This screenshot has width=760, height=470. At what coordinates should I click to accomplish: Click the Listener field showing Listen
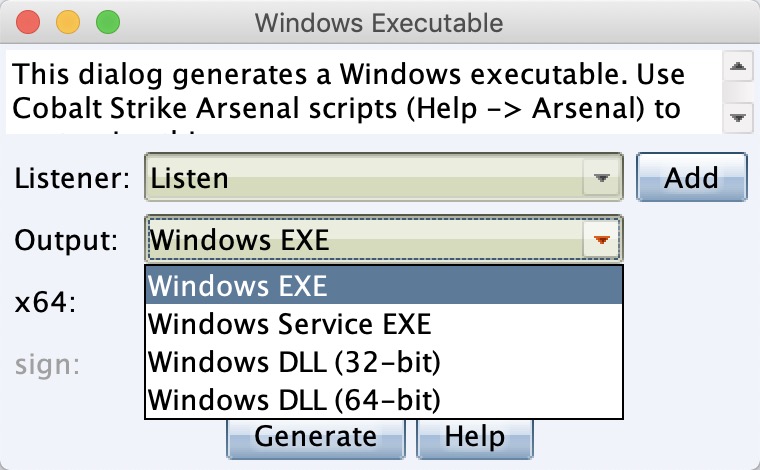(384, 177)
